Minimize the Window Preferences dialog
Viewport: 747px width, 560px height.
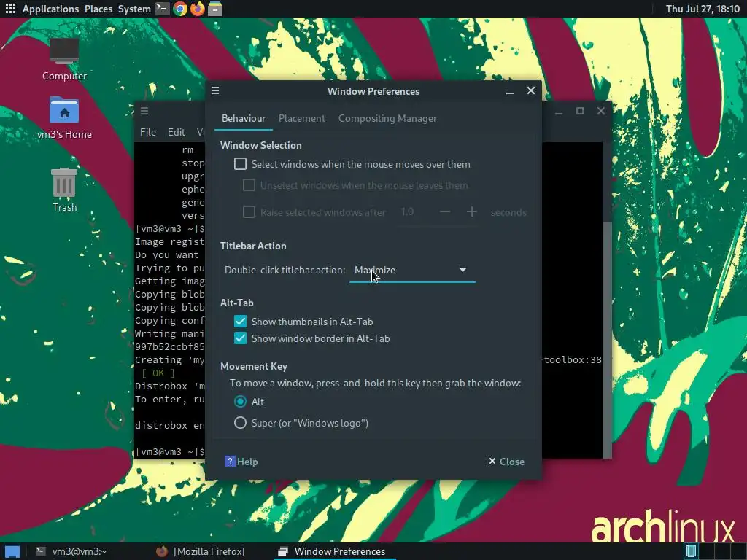point(510,91)
